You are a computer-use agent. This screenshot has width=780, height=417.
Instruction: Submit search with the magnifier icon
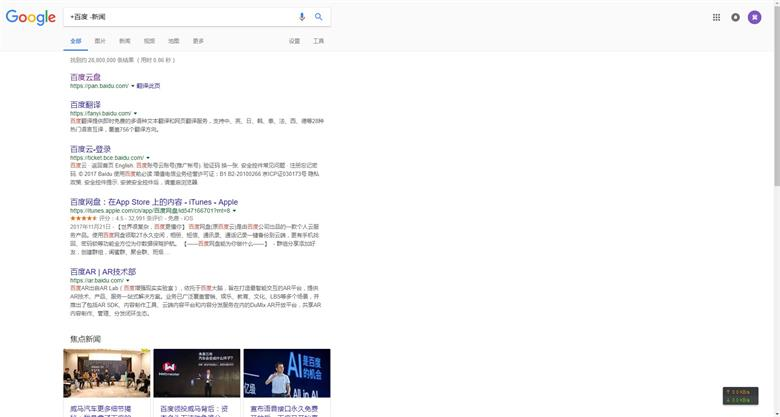tap(318, 17)
